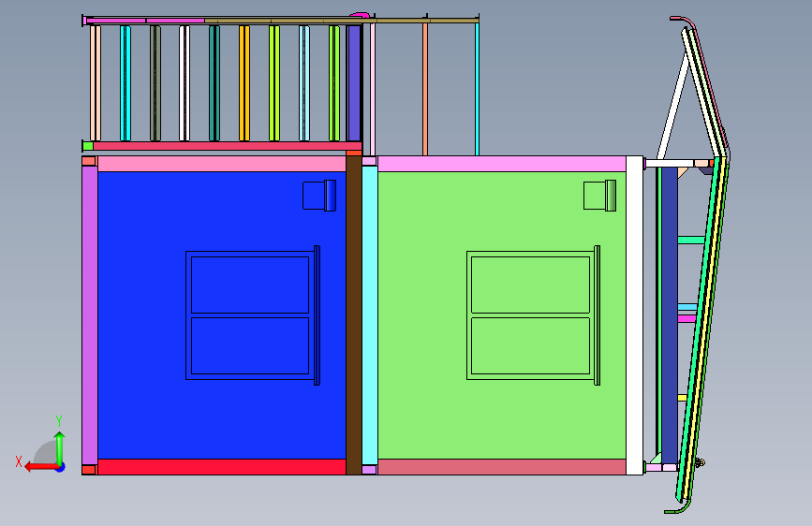The height and width of the screenshot is (526, 812).
Task: Select the salmon bottom beam under the green panel
Action: click(502, 466)
